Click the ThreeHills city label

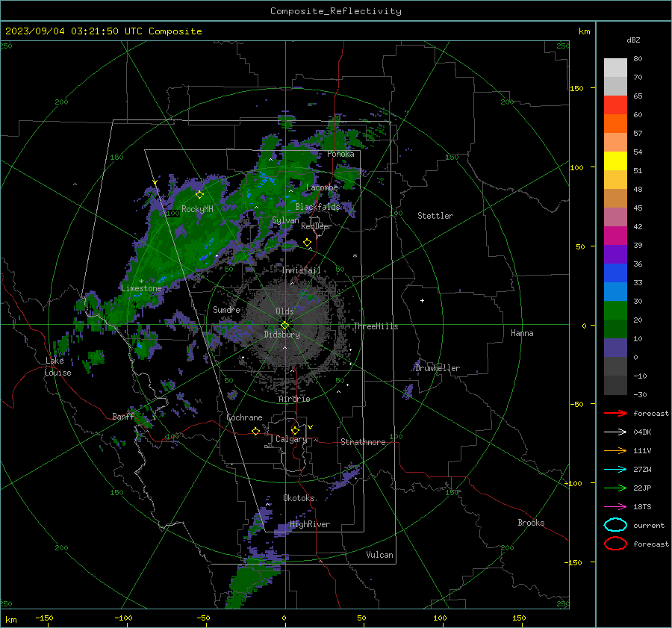click(x=376, y=326)
